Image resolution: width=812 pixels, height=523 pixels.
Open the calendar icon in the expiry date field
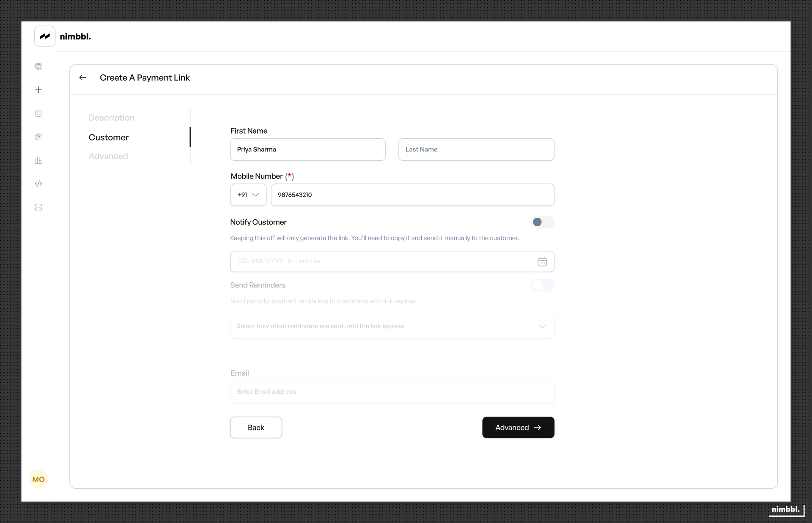pos(542,262)
